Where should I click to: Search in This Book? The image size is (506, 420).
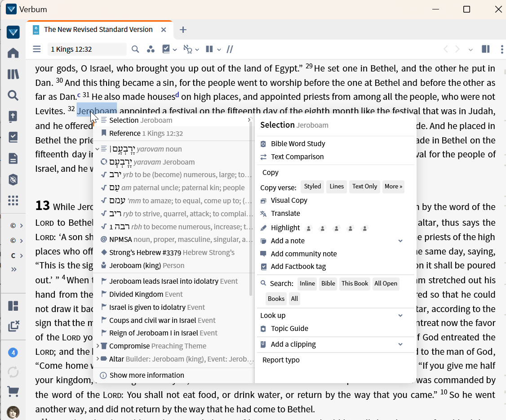pyautogui.click(x=355, y=284)
